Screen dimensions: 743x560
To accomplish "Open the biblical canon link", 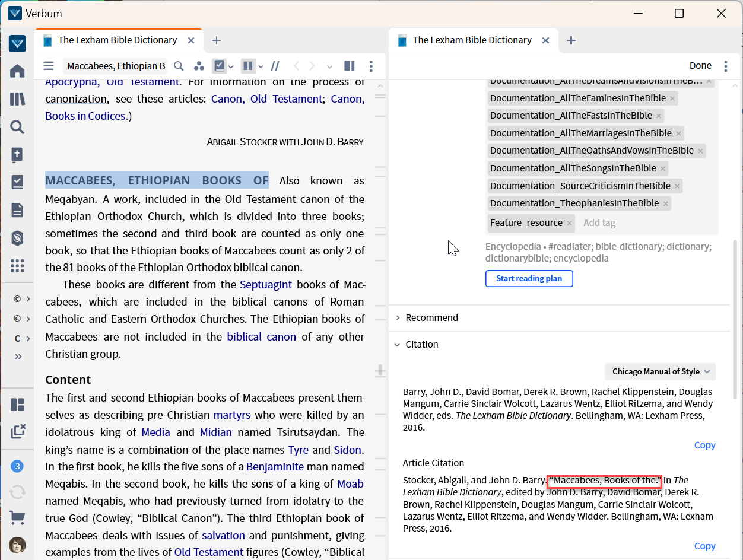I will tap(261, 337).
